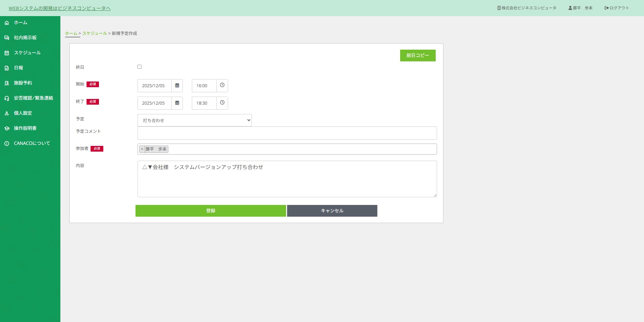Open the end time clock picker
Viewport: 644px width, 322px height.
(x=222, y=103)
